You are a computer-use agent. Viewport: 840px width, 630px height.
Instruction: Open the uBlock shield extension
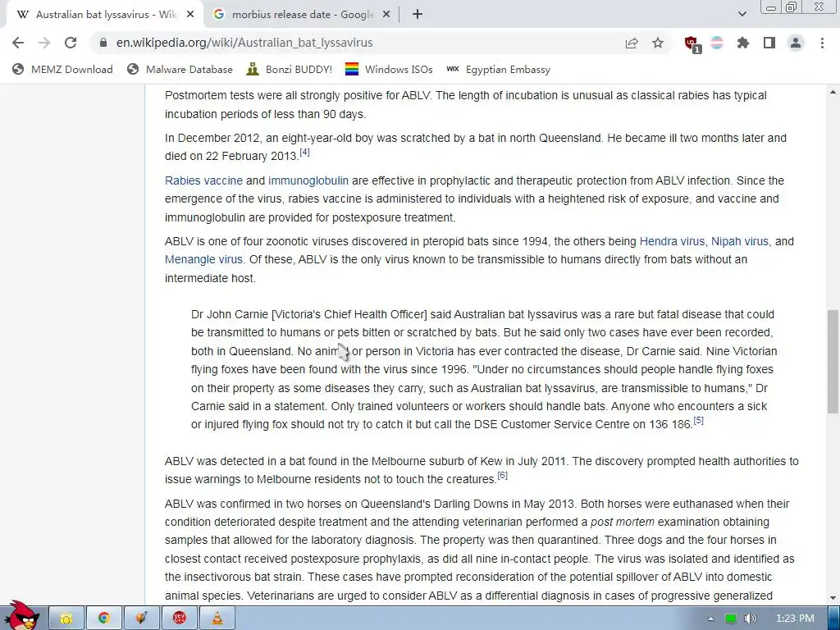(x=692, y=44)
